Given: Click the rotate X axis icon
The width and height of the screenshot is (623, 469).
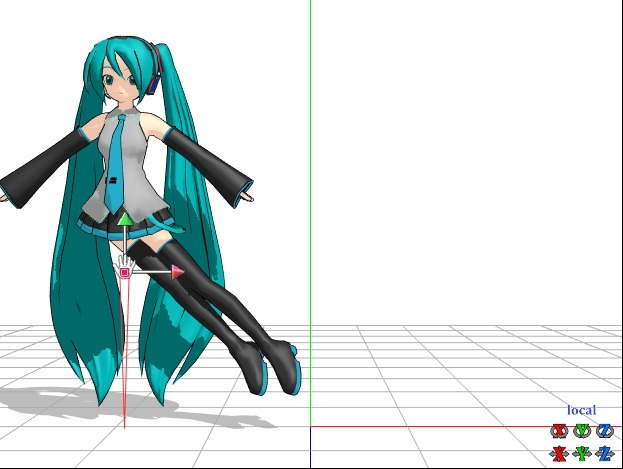Looking at the screenshot, I should [x=559, y=430].
